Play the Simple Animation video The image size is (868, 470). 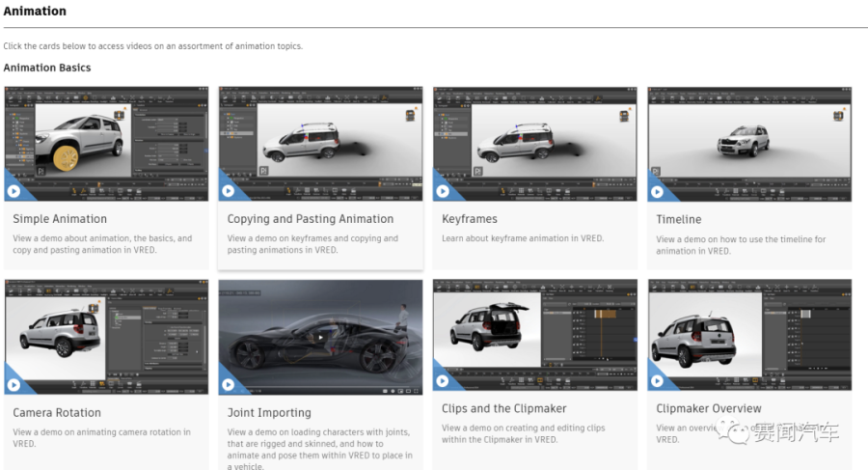coord(14,190)
